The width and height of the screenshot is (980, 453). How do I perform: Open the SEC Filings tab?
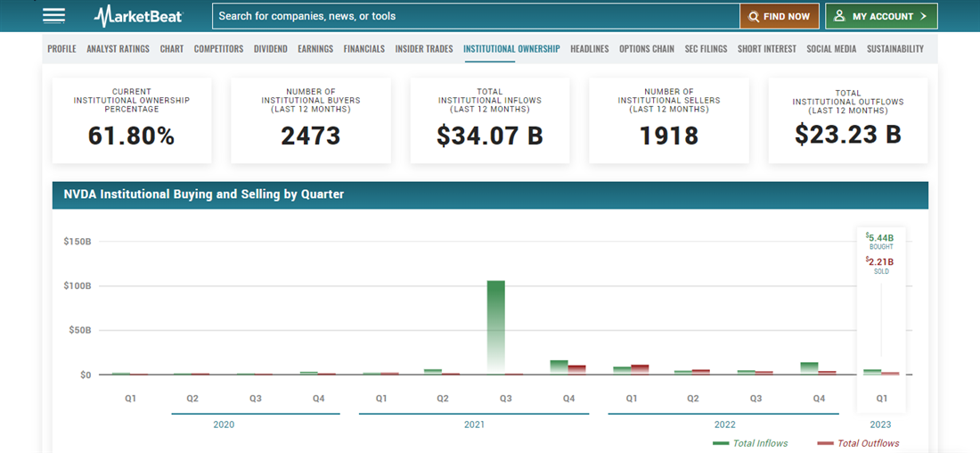click(x=706, y=49)
